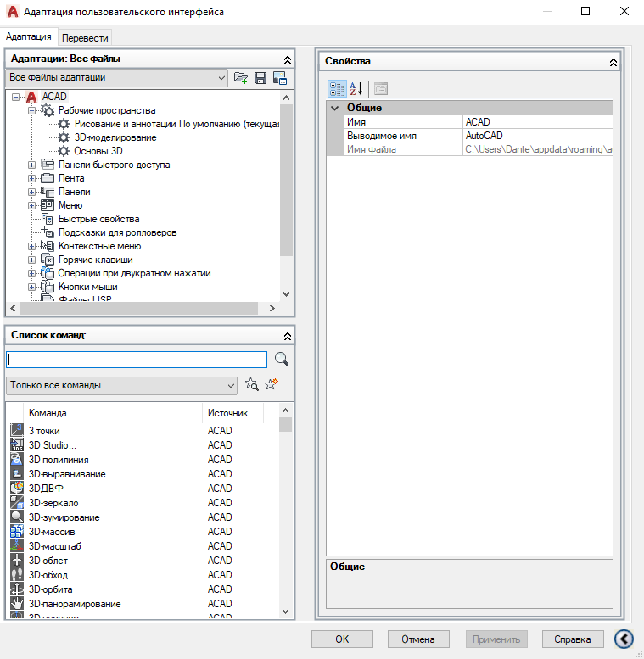Click the 3D Studio... command icon
644x659 pixels.
[x=17, y=444]
